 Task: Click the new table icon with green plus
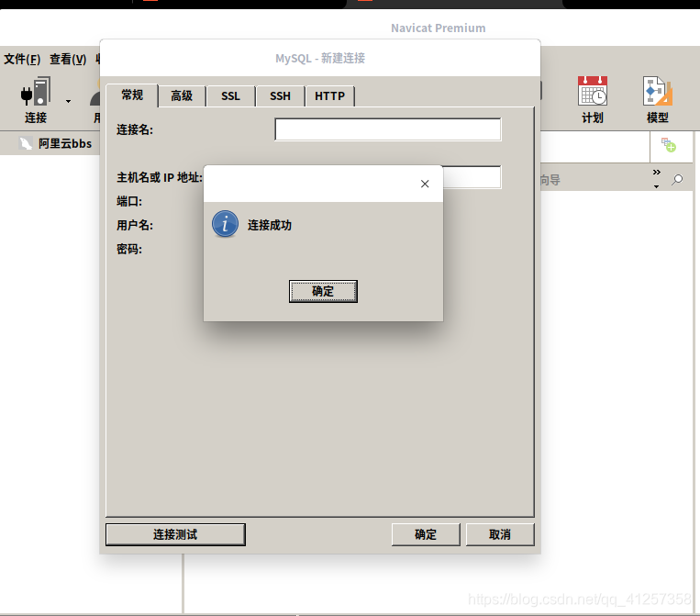[668, 145]
